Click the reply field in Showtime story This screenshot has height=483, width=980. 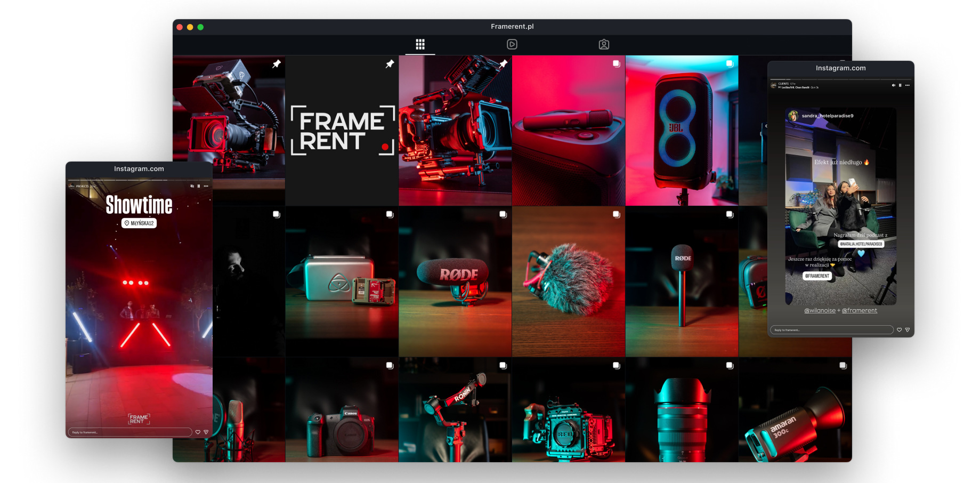pos(129,432)
